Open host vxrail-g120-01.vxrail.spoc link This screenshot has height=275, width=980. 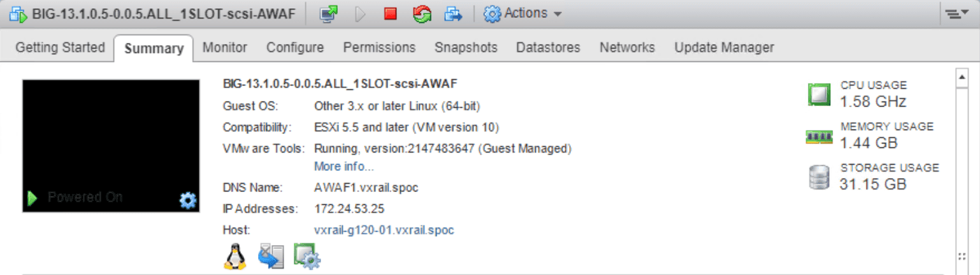click(x=384, y=230)
